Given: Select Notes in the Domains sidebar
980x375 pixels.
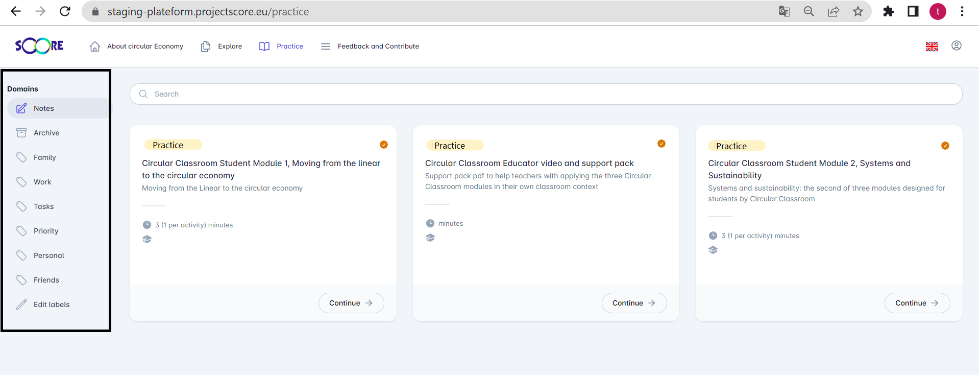Looking at the screenshot, I should 44,108.
